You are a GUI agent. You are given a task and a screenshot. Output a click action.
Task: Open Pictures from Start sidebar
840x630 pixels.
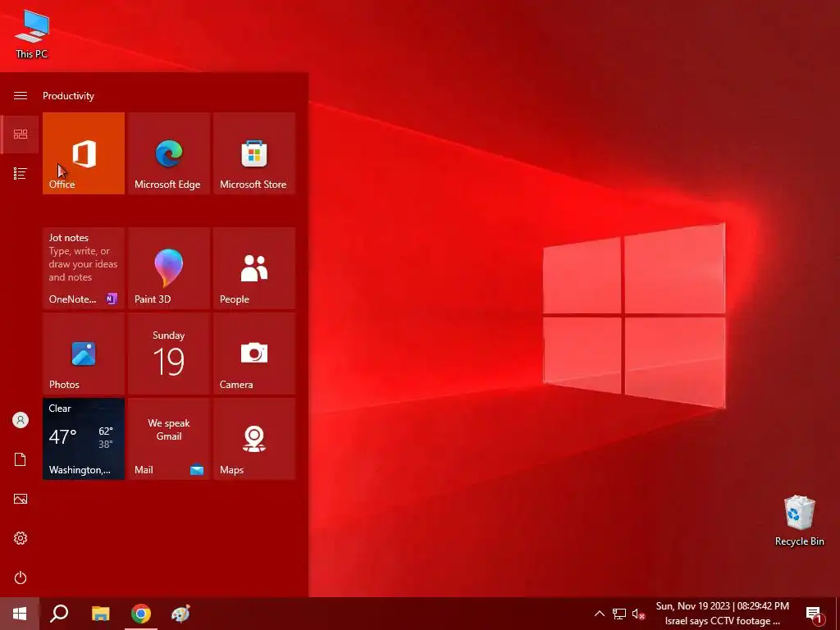pos(21,499)
